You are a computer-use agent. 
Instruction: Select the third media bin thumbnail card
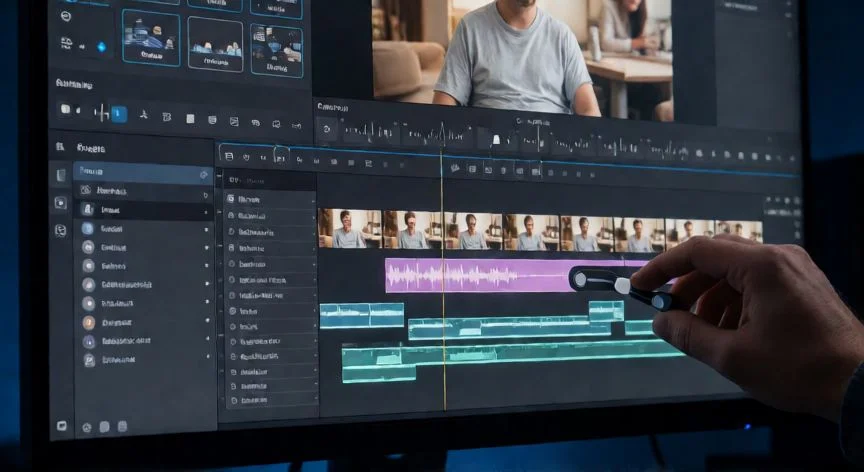point(277,50)
